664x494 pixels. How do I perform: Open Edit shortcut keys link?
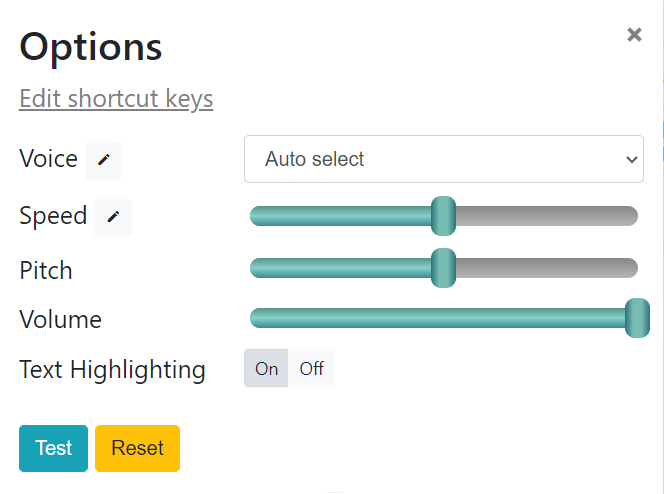[116, 99]
